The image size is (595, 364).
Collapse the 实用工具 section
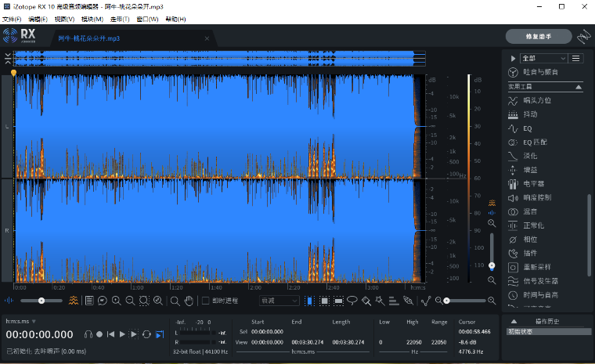tap(579, 87)
